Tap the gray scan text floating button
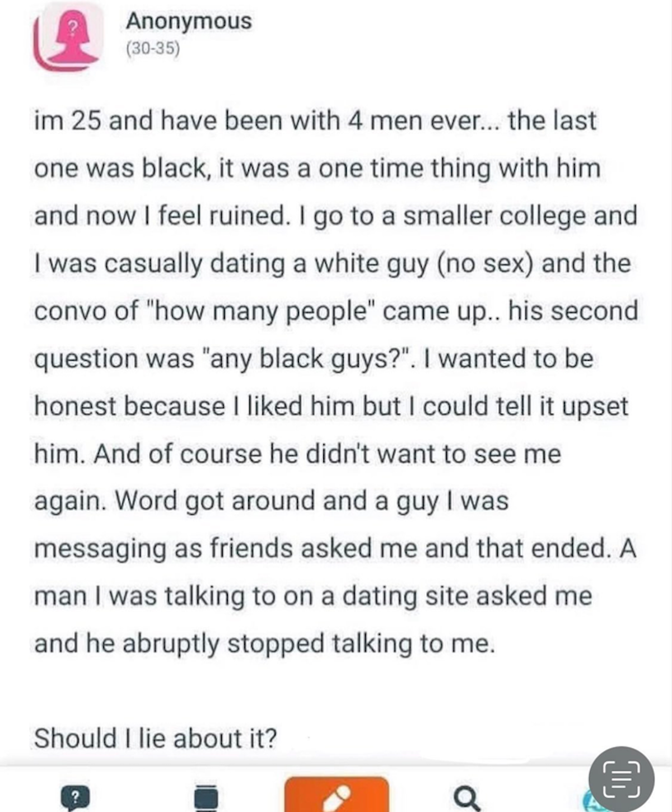Screen dimensions: 672x812 [621, 778]
